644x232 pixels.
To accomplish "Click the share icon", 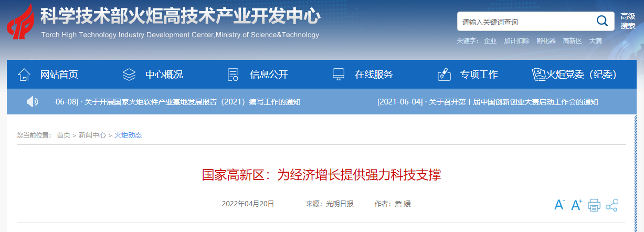I will coord(611,205).
